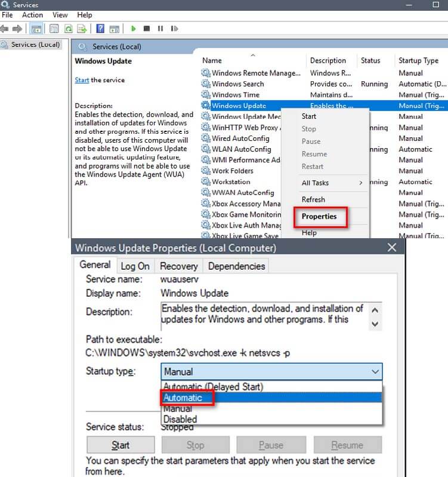Screen dimensions: 448x477
Task: Click the gear icon beside Work Folders
Action: [x=206, y=171]
